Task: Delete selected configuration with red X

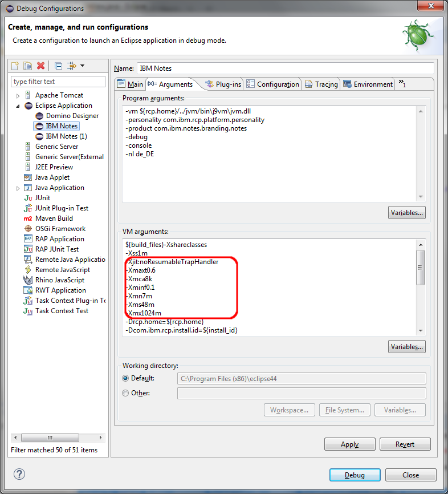Action: click(40, 66)
